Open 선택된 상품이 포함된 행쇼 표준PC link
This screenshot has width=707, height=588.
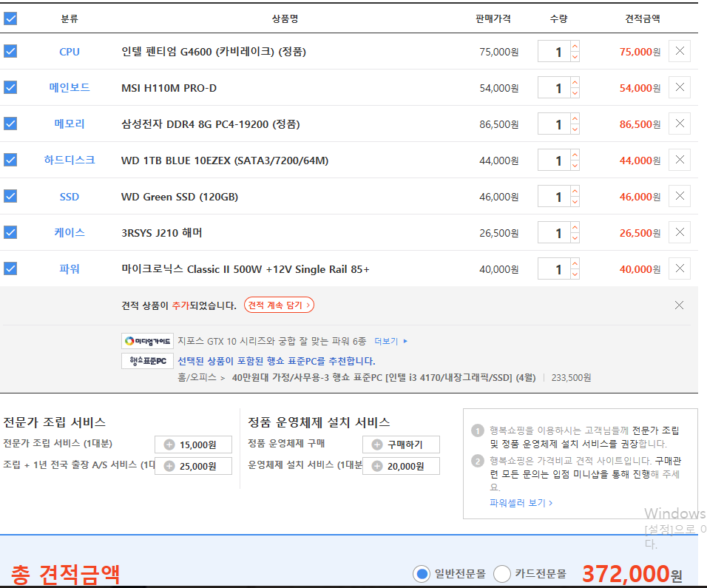(277, 361)
